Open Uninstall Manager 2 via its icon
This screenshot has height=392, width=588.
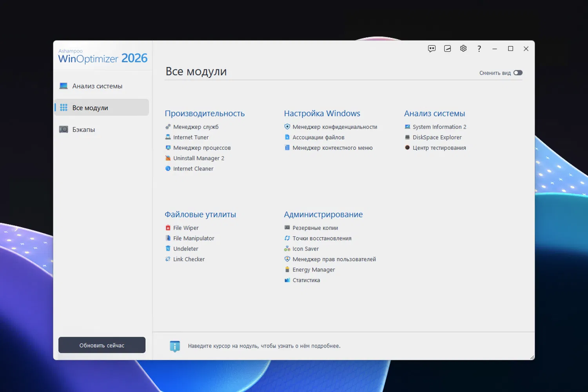(168, 158)
